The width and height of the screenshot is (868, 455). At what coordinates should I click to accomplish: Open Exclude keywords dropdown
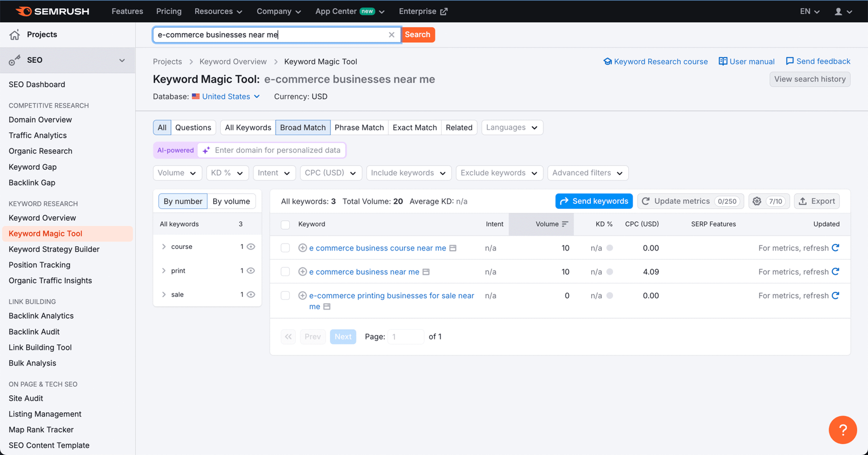499,173
